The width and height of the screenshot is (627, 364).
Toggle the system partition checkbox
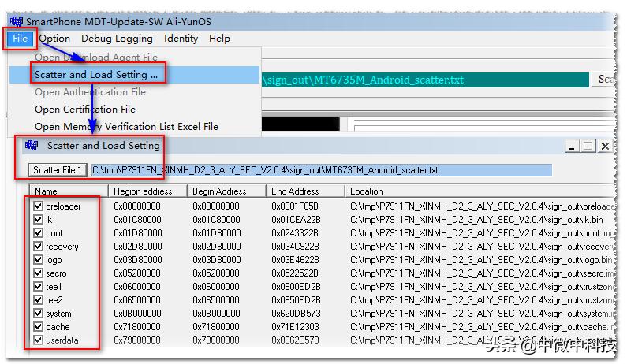coord(39,314)
